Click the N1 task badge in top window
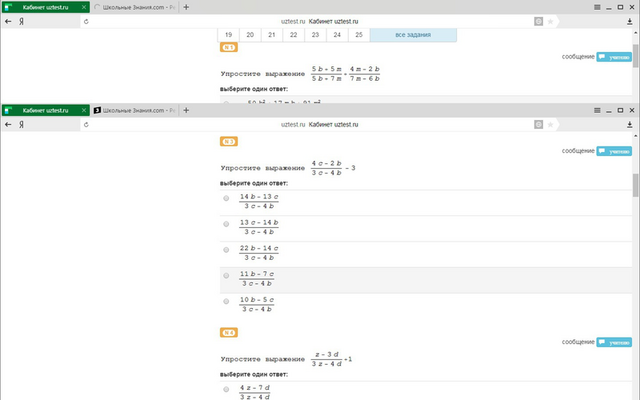 pyautogui.click(x=229, y=47)
